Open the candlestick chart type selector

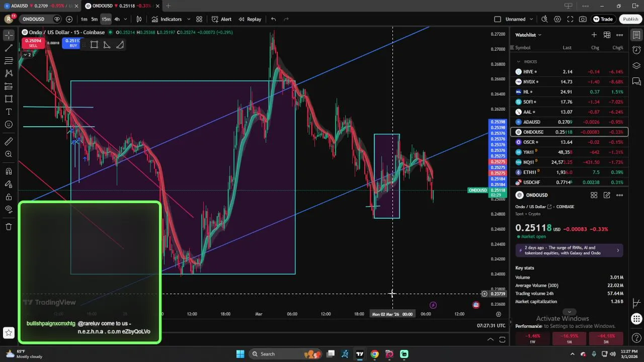click(139, 19)
